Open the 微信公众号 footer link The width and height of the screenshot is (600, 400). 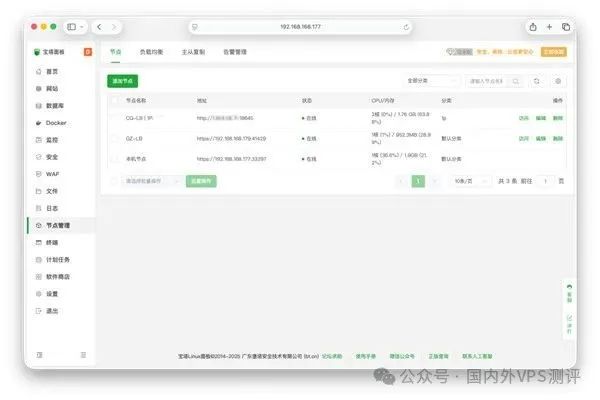pyautogui.click(x=402, y=356)
